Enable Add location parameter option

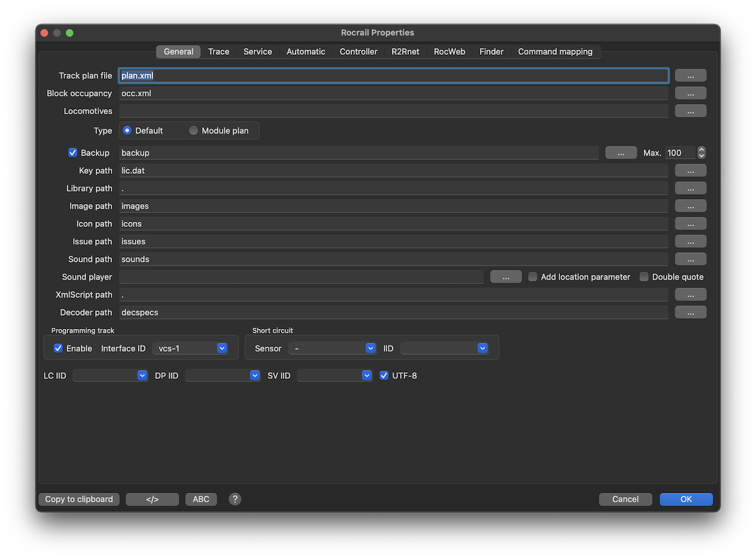coord(533,277)
